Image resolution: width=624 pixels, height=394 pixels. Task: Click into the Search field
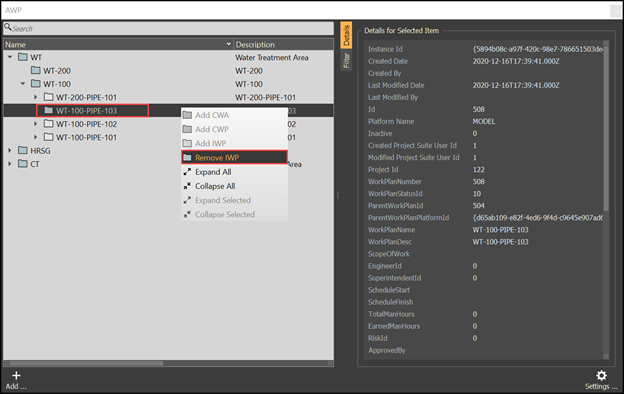pyautogui.click(x=169, y=28)
